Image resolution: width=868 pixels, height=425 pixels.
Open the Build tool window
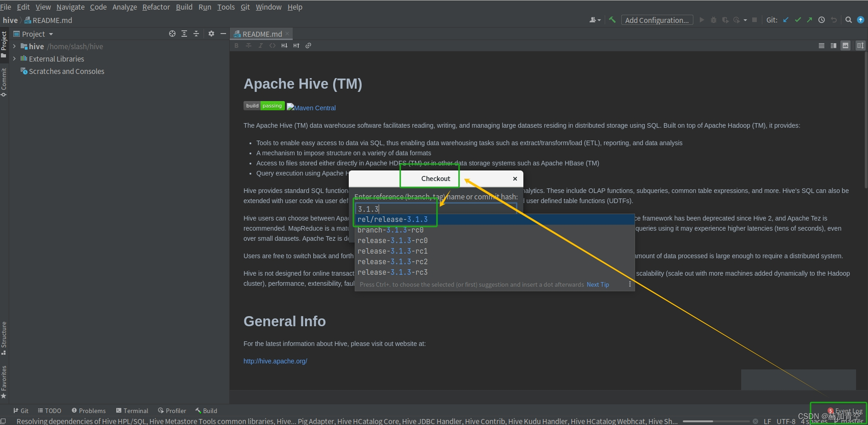206,411
